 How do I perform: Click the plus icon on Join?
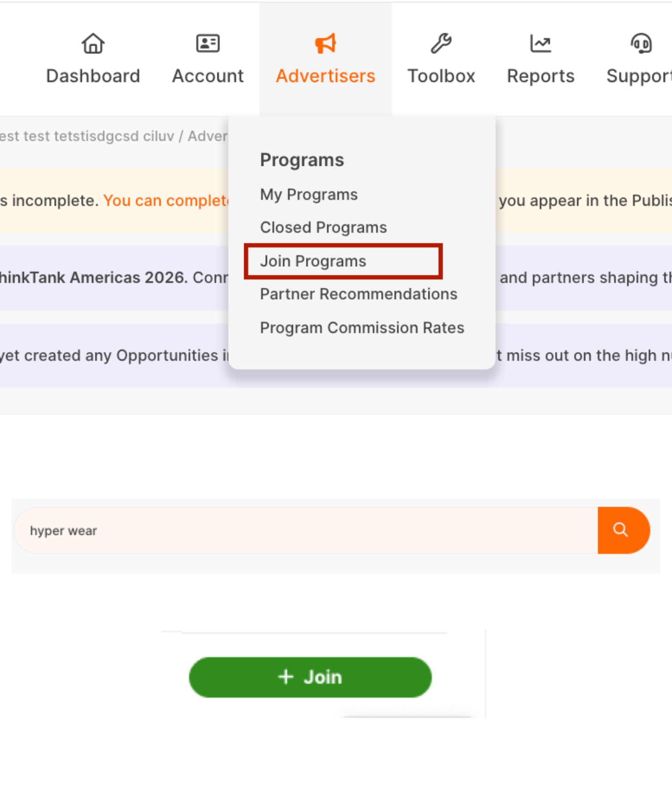pos(286,677)
